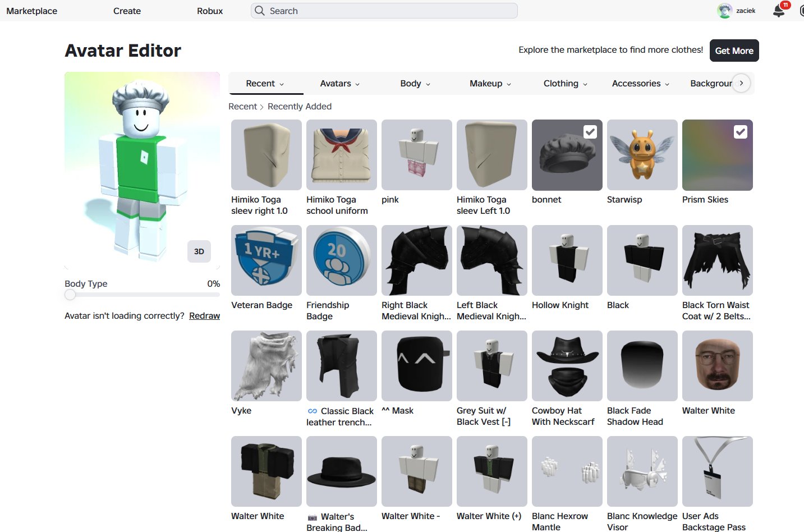Viewport: 804px width, 532px height.
Task: Open the Marketplace menu
Action: point(32,11)
